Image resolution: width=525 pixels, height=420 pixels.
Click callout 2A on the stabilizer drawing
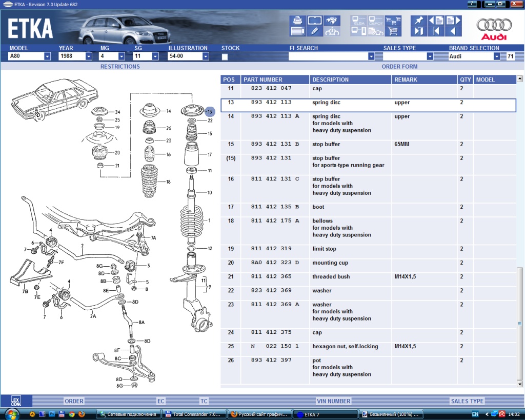[93, 315]
